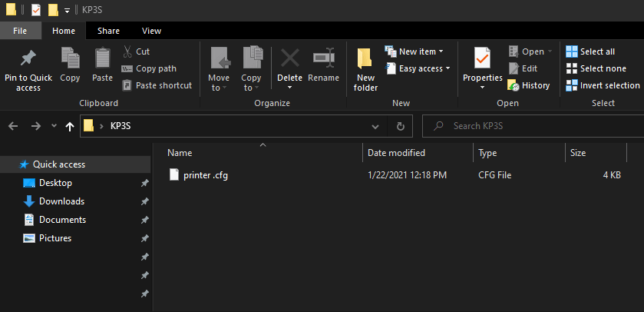Expand the address bar history dropdown
Screen dimensions: 644x312
(x=375, y=126)
